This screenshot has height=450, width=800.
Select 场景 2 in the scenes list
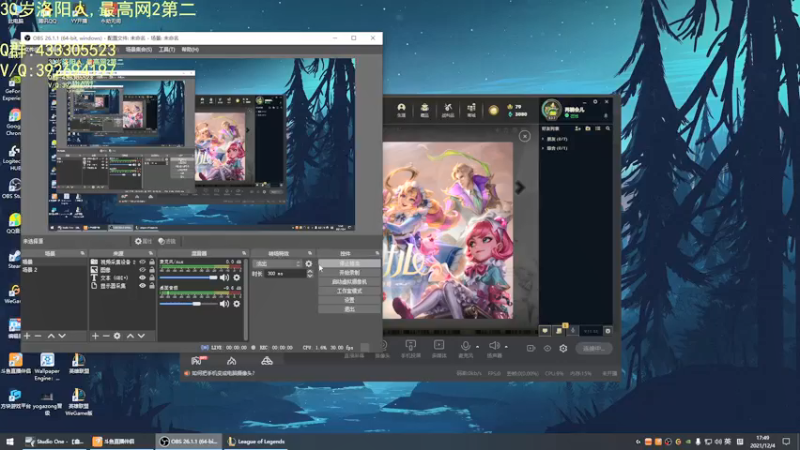tap(54, 270)
